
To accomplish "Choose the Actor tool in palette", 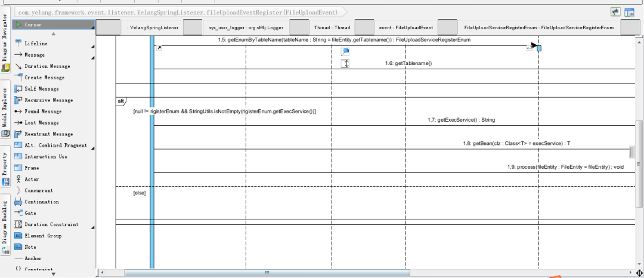I will [x=32, y=179].
